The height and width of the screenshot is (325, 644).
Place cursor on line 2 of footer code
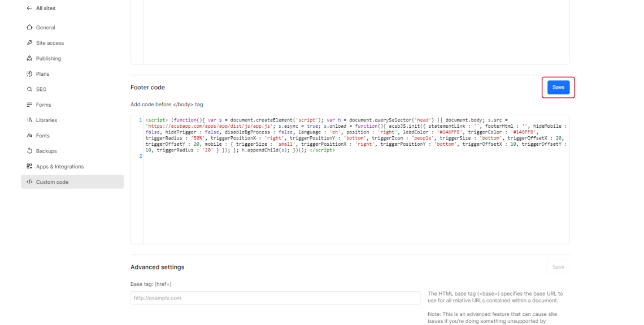click(226, 156)
